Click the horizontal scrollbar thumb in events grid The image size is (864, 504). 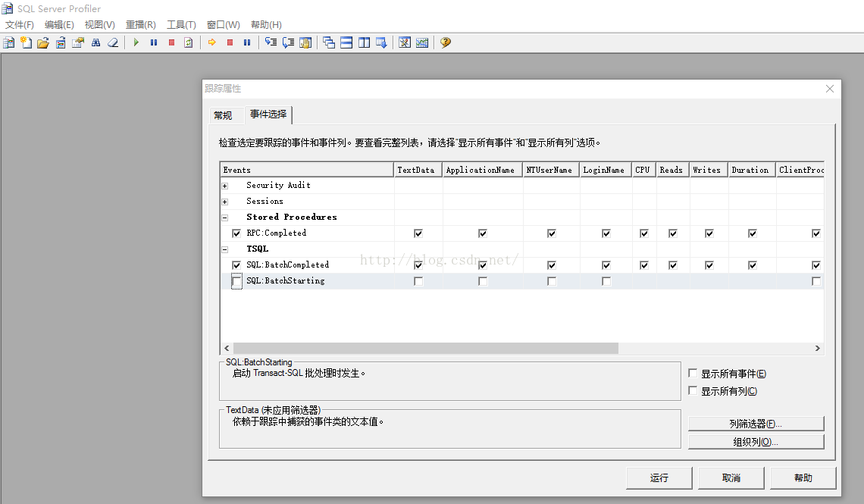click(x=425, y=348)
